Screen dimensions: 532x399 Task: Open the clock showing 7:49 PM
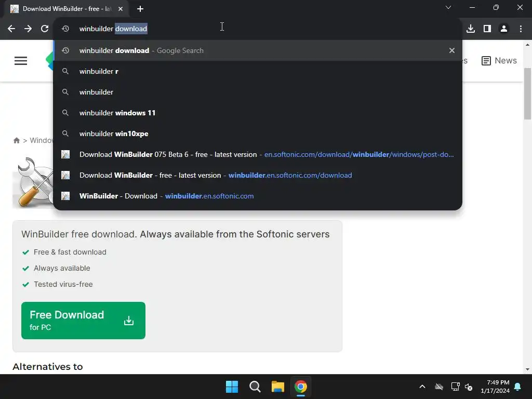pos(495,387)
